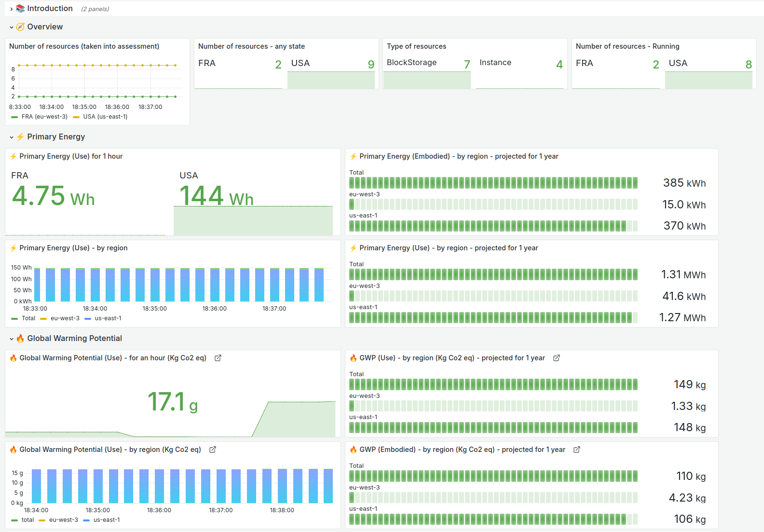The width and height of the screenshot is (764, 532).
Task: Collapse the Global Warming Potential chevron
Action: 12,339
